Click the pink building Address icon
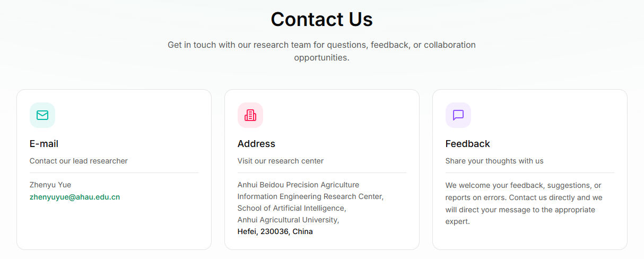The image size is (644, 259). [250, 115]
